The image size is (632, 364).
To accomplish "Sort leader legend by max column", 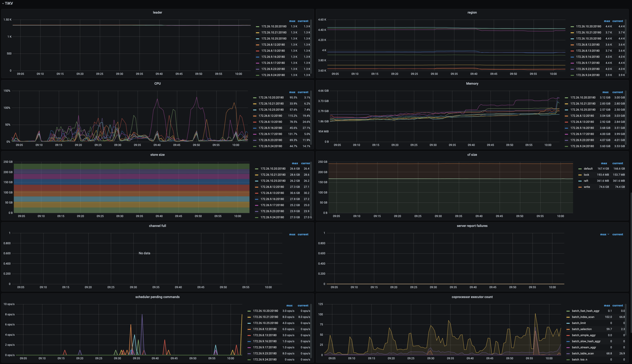I will (292, 21).
